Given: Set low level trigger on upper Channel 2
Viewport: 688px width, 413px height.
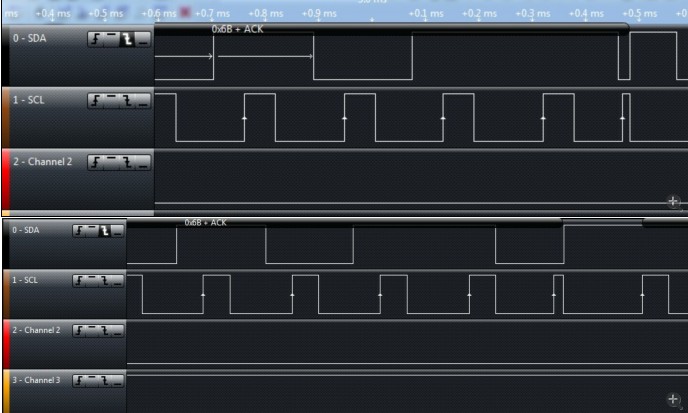Looking at the screenshot, I should [143, 162].
